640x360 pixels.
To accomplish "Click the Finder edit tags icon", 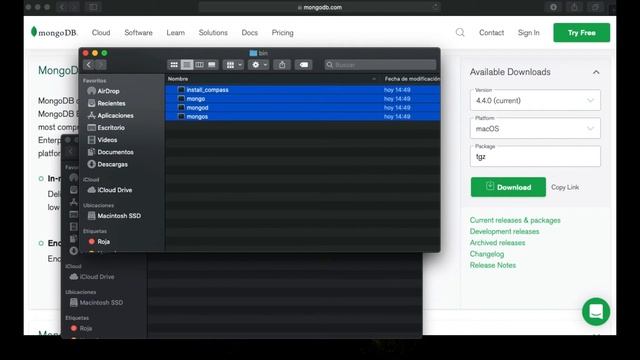I will (304, 64).
